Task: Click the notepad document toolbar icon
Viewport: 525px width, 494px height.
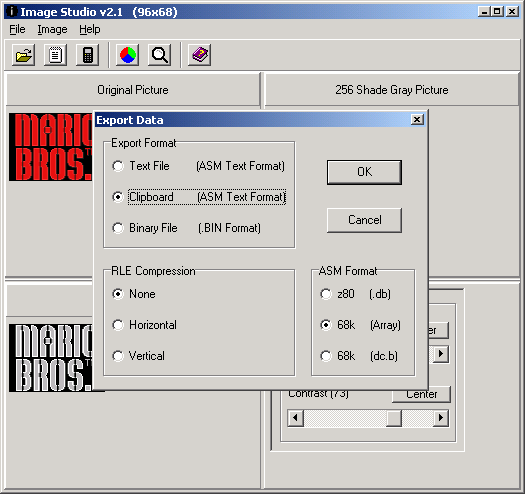Action: coord(56,55)
